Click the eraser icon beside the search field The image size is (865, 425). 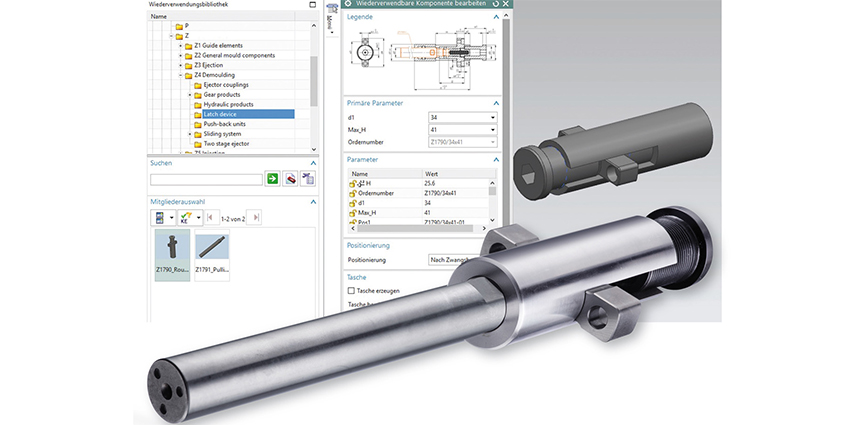point(290,179)
